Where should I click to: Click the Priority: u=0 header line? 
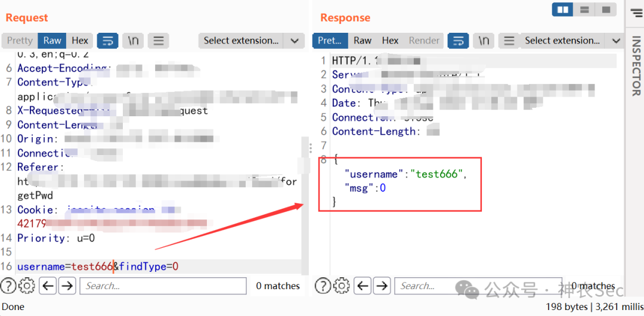click(x=56, y=238)
